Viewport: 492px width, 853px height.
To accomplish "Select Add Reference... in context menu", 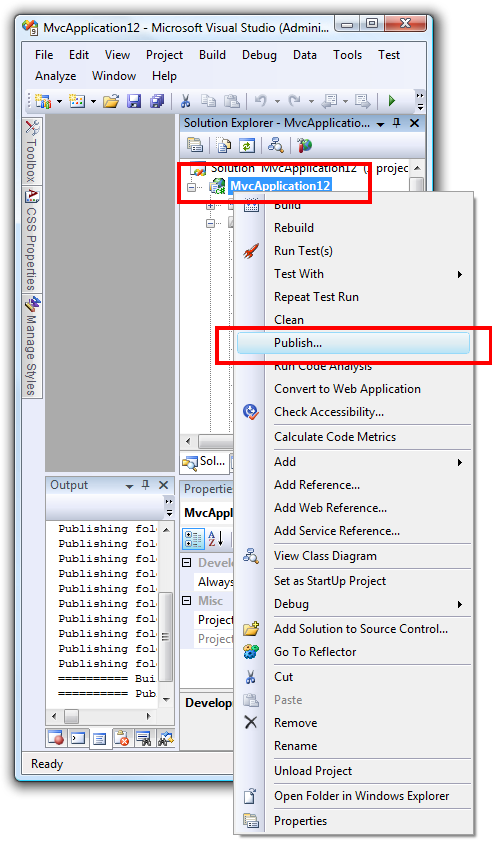I will click(x=317, y=485).
